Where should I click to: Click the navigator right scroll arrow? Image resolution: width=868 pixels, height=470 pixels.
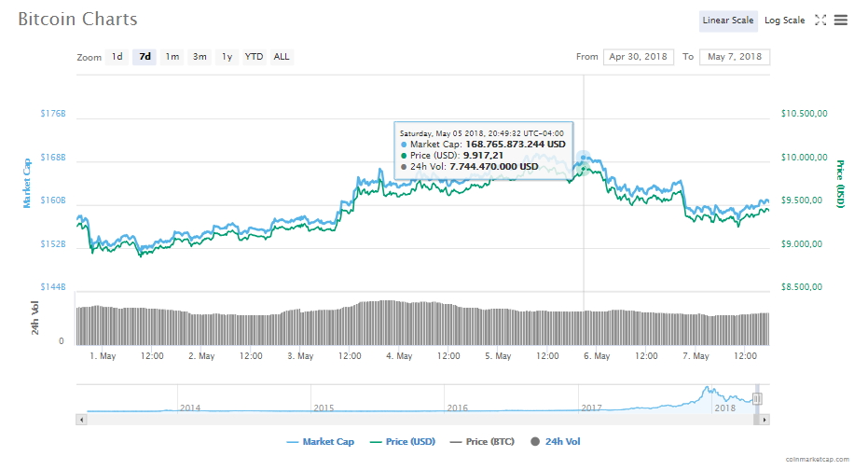765,421
